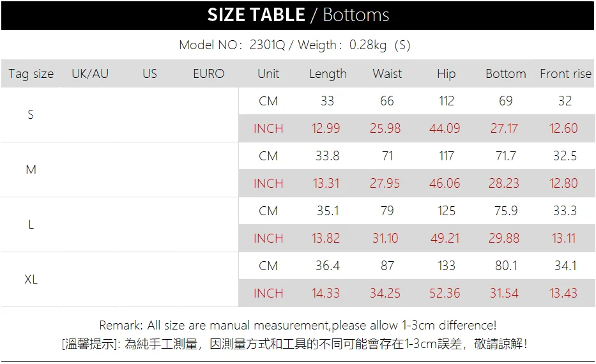Select the 12.99 inch length value
The image size is (596, 364).
pyautogui.click(x=326, y=129)
